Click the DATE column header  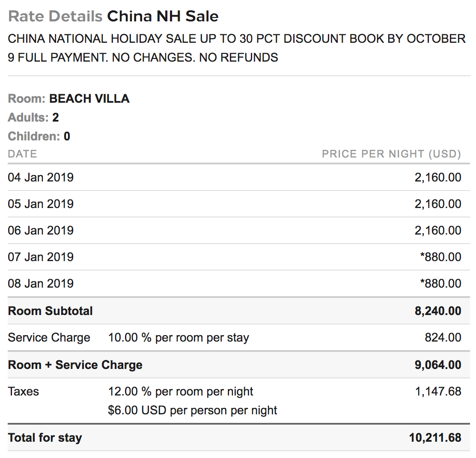click(x=22, y=154)
